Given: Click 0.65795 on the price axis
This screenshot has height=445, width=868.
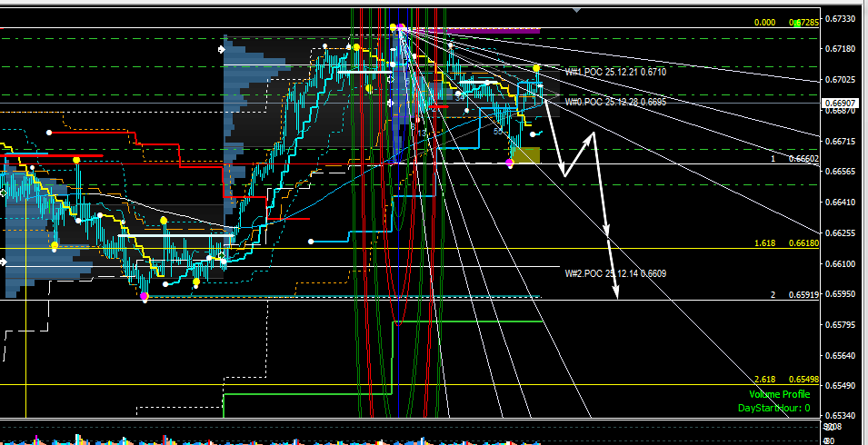Looking at the screenshot, I should [x=839, y=325].
